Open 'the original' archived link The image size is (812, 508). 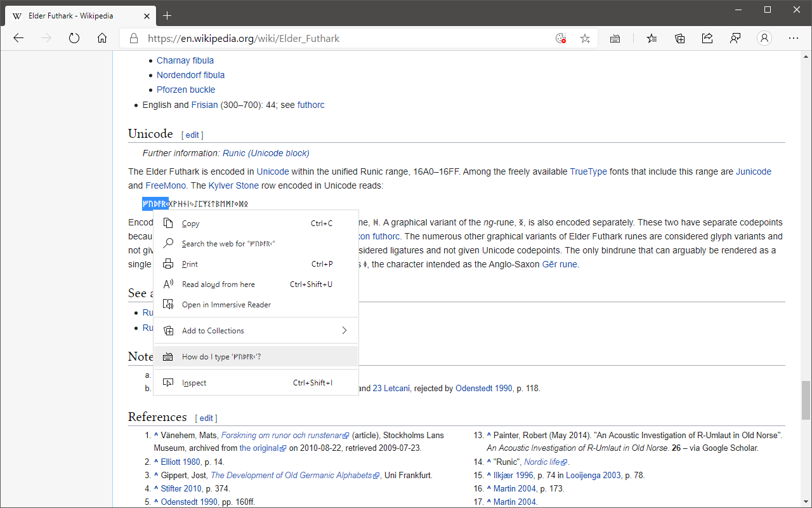263,448
